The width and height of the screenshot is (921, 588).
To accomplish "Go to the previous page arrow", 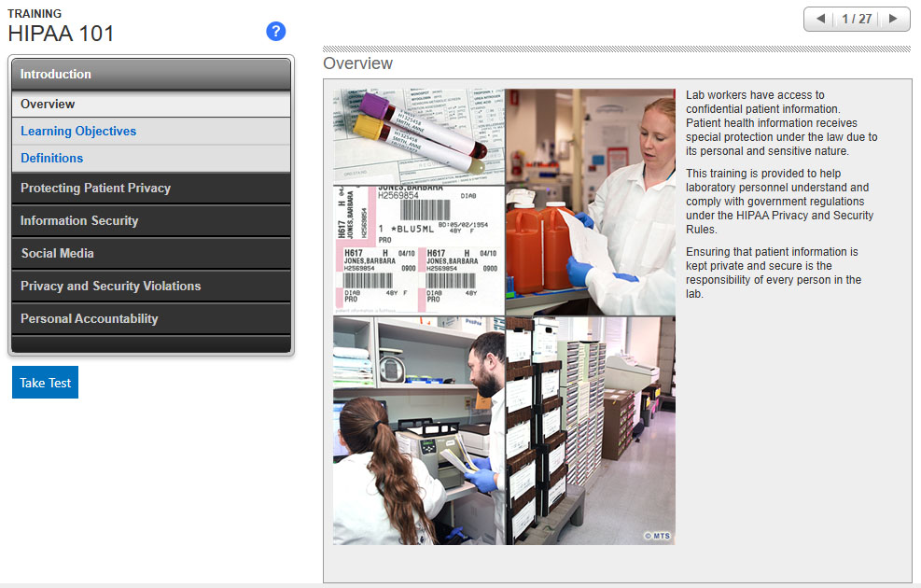I will (x=820, y=19).
